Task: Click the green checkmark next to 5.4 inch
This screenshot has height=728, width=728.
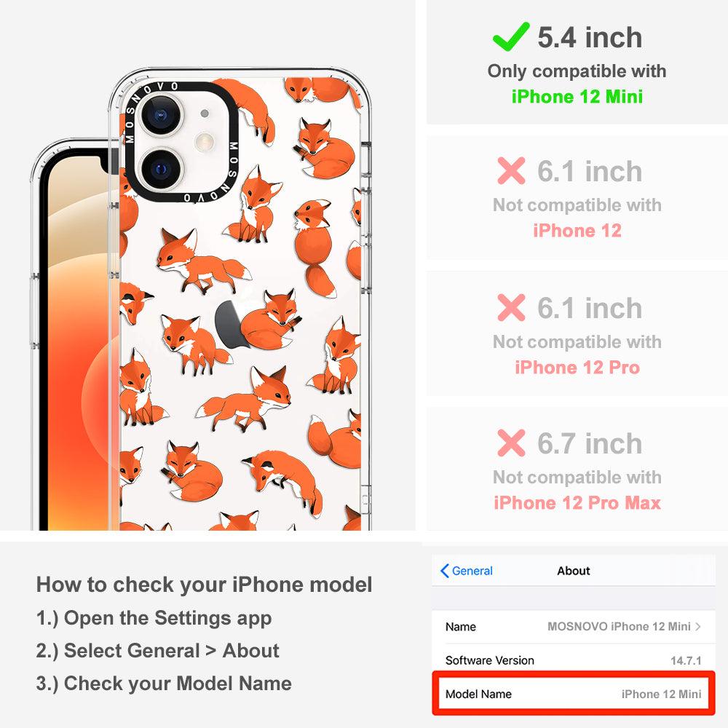Action: coord(511,36)
